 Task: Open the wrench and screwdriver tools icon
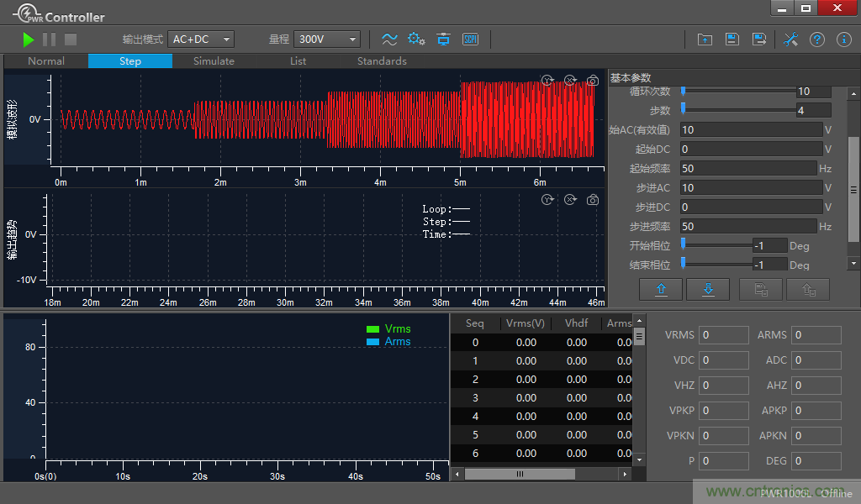tap(790, 39)
